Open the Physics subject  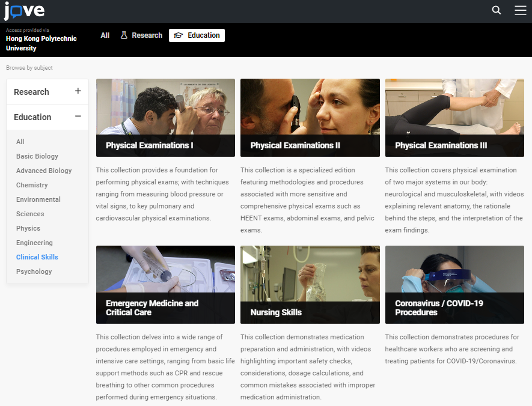(x=28, y=228)
